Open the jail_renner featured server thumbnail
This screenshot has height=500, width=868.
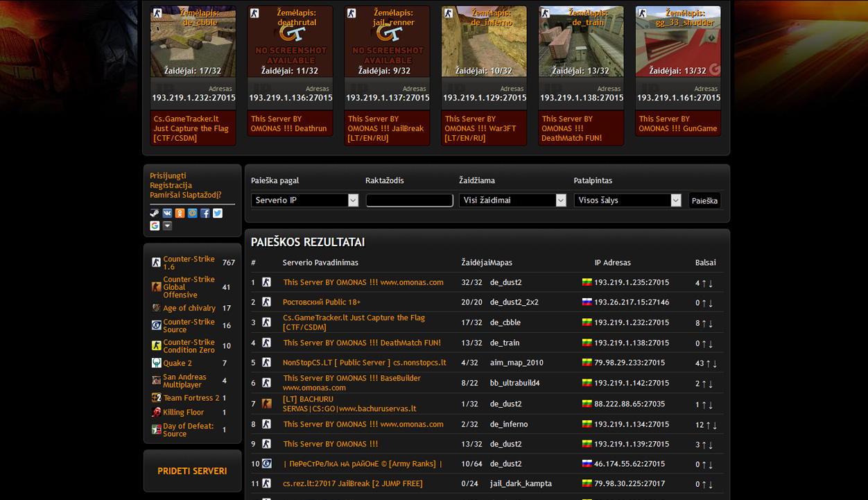click(x=387, y=42)
